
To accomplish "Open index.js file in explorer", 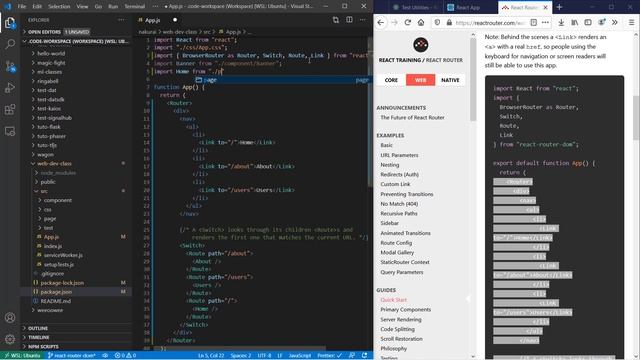I will pyautogui.click(x=53, y=246).
